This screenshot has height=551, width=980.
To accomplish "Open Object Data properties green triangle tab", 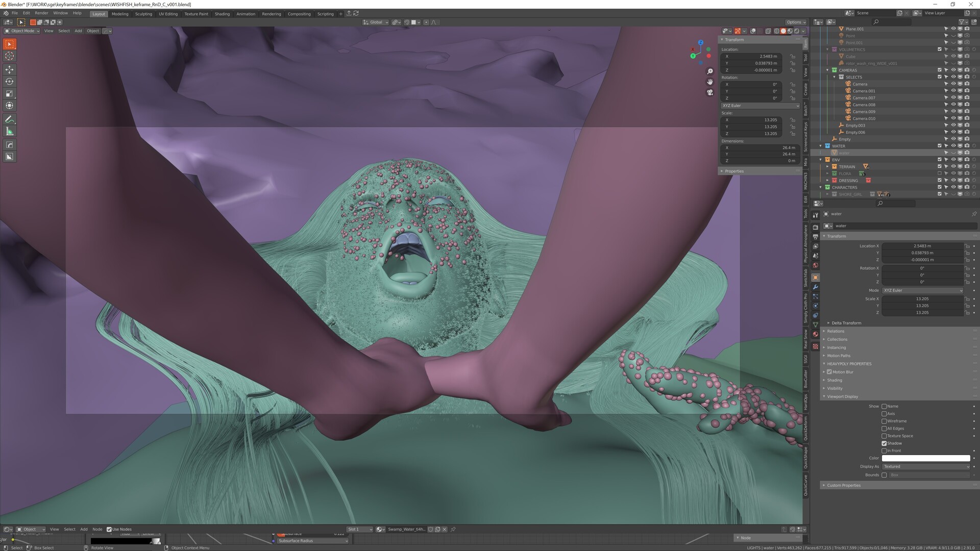I will [x=815, y=325].
